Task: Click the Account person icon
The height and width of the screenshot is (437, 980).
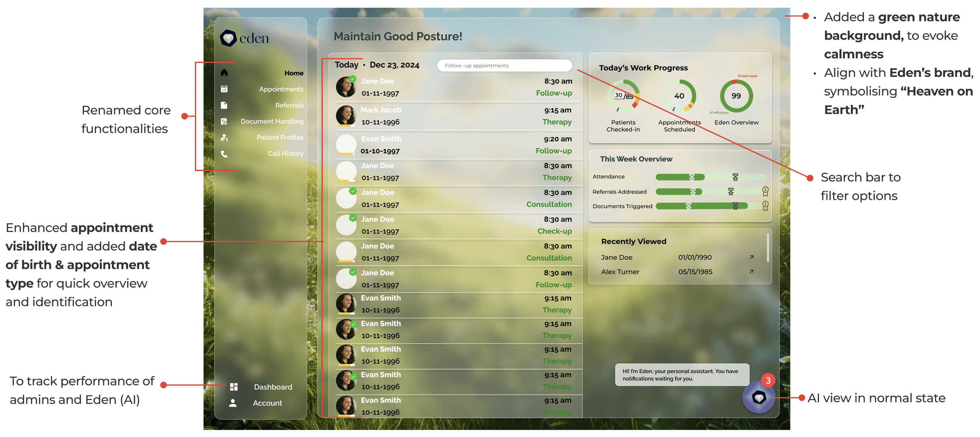Action: pyautogui.click(x=233, y=403)
